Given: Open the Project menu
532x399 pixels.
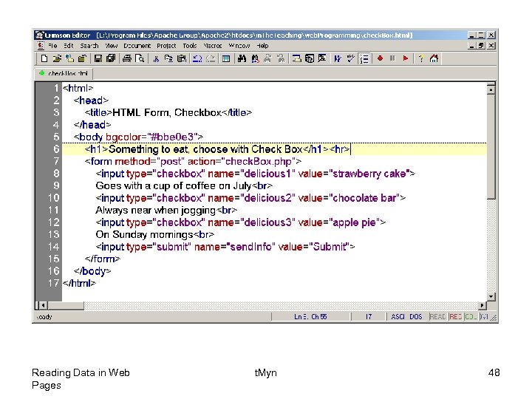Looking at the screenshot, I should point(166,46).
